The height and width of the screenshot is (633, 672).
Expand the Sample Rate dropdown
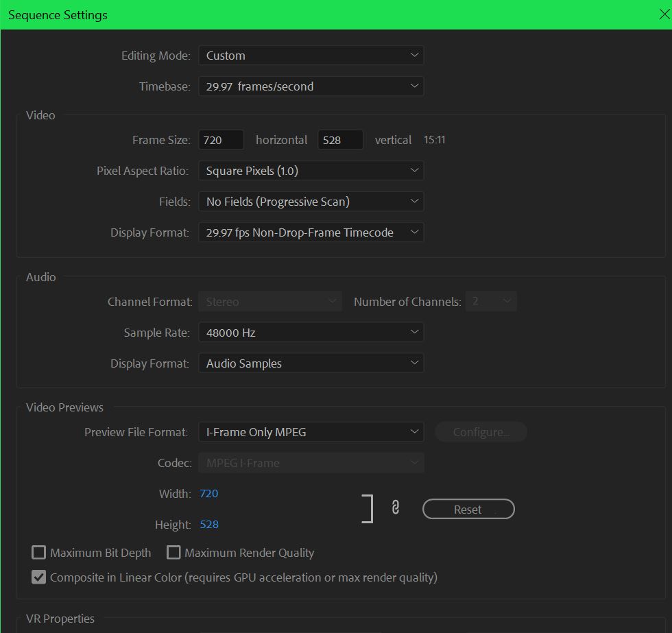pyautogui.click(x=311, y=333)
